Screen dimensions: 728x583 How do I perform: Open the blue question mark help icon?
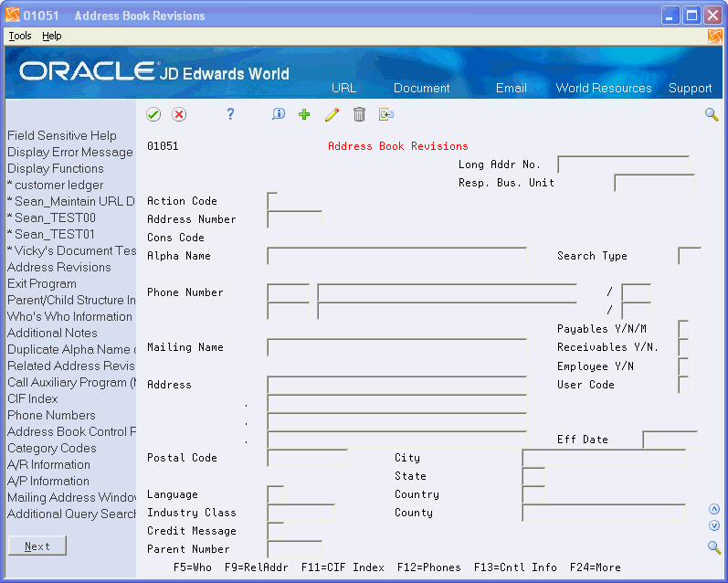pos(230,114)
